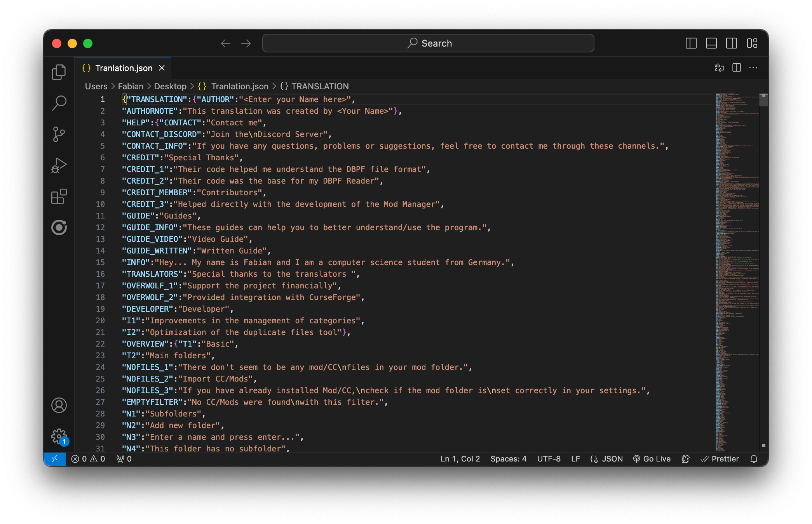Go back using the left arrow
Screen dimensions: 812x524
[x=226, y=43]
